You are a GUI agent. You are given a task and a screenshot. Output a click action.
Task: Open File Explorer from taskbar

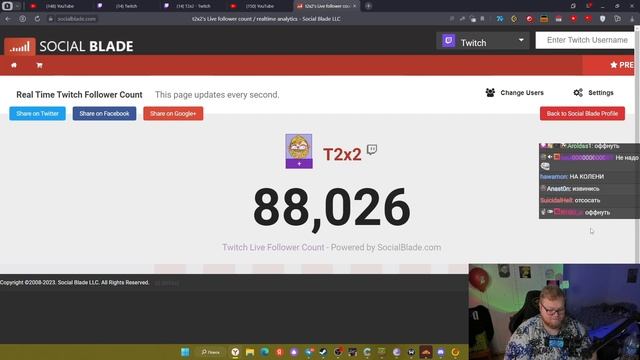point(250,352)
